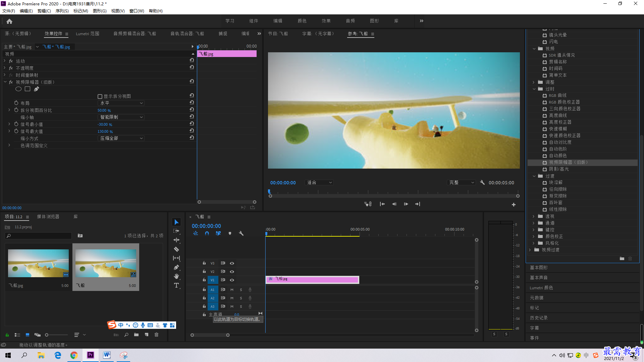644x362 pixels.
Task: Select the Pen tool in tools panel
Action: pos(176,267)
